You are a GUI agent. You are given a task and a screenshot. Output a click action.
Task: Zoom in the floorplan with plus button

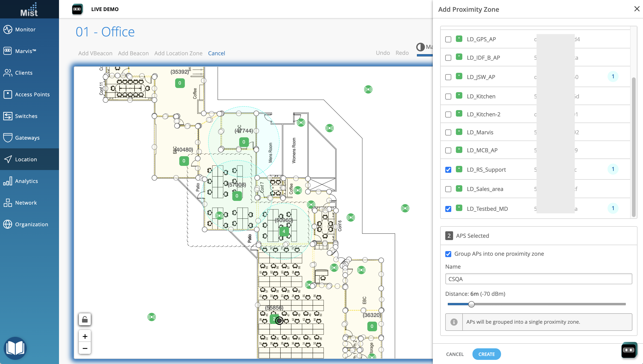[85, 337]
